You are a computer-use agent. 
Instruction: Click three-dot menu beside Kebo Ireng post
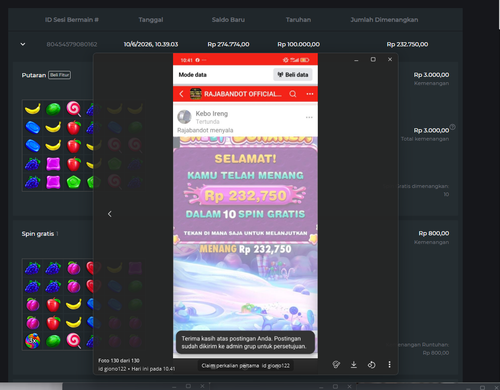pos(309,117)
